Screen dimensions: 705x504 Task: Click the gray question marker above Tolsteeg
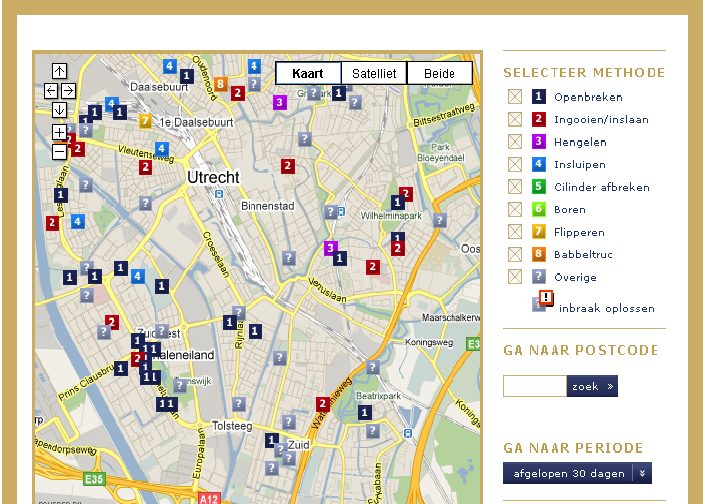coord(239,404)
